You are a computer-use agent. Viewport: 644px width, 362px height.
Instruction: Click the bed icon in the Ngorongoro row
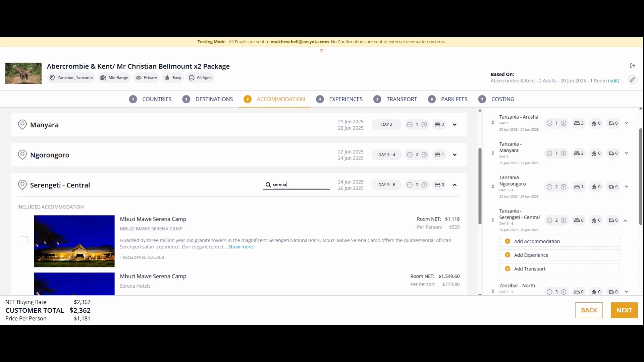(x=437, y=155)
